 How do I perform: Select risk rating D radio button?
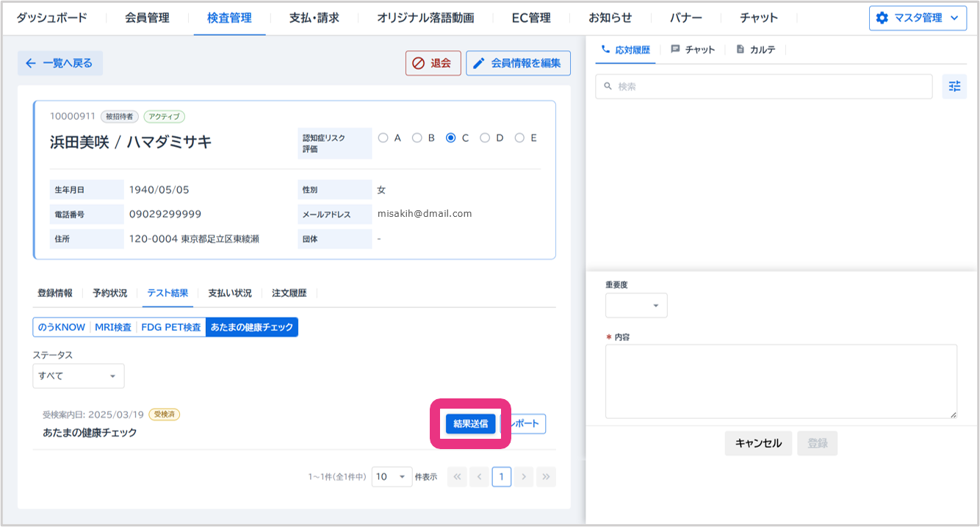(485, 137)
